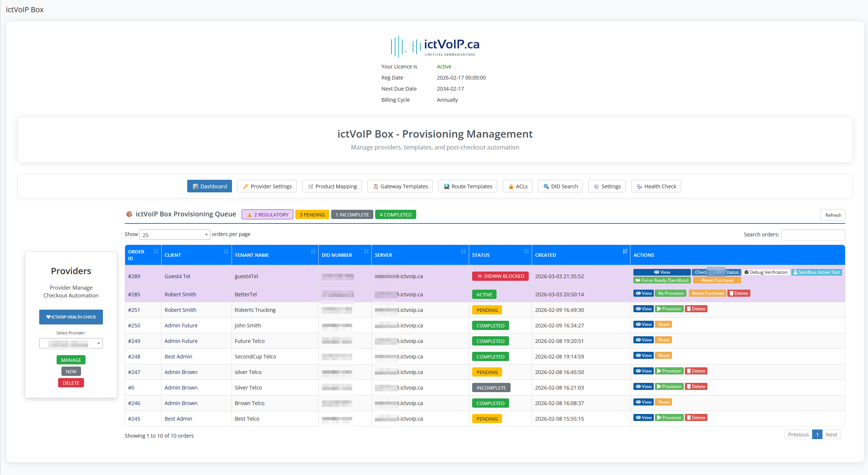868x475 pixels.
Task: View order #251 Roberts Trucking
Action: [x=643, y=309]
